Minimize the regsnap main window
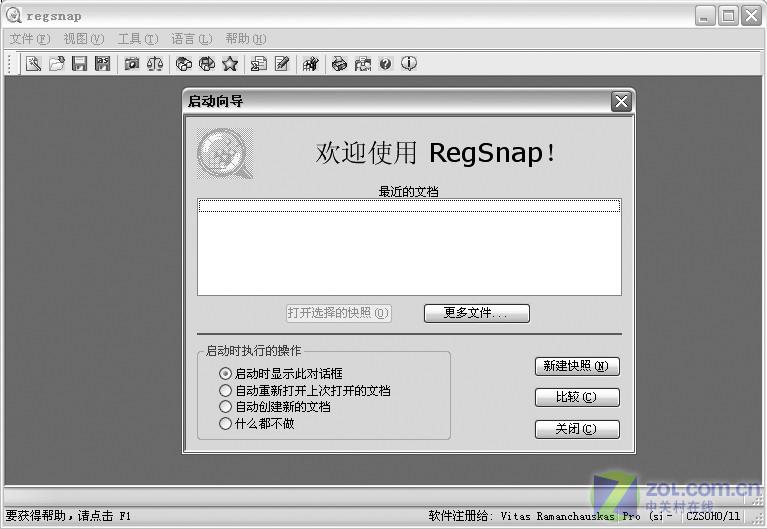The image size is (767, 529). [x=705, y=16]
